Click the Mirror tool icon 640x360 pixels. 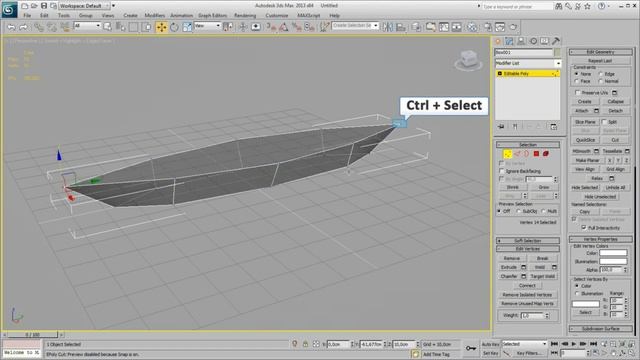(x=387, y=27)
